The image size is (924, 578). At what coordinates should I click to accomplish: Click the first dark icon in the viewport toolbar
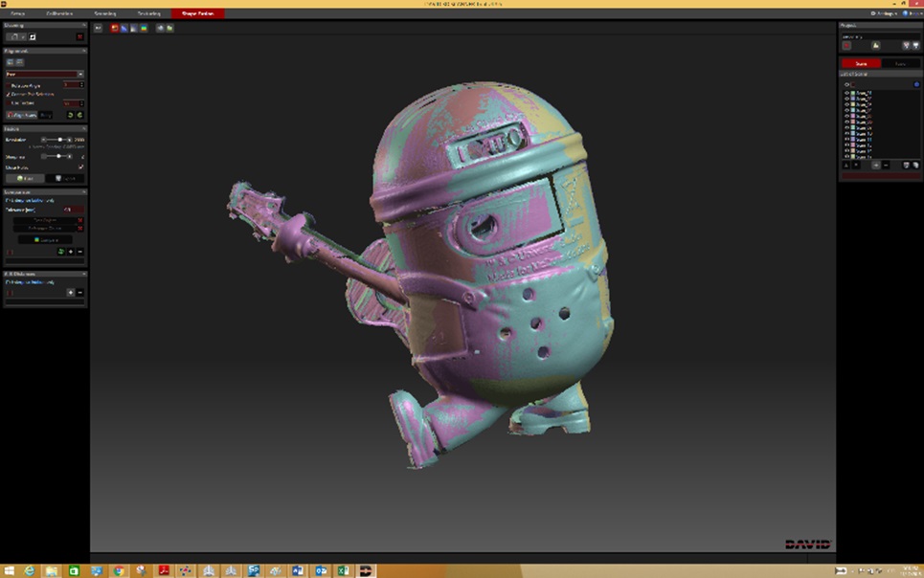99,28
